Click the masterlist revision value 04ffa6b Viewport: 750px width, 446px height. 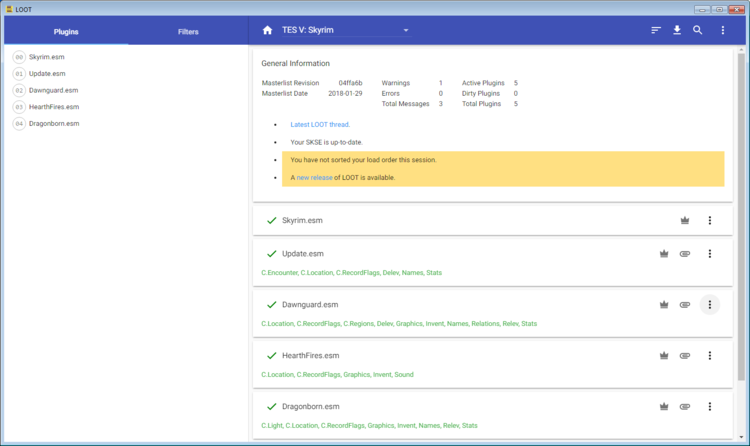tap(350, 83)
